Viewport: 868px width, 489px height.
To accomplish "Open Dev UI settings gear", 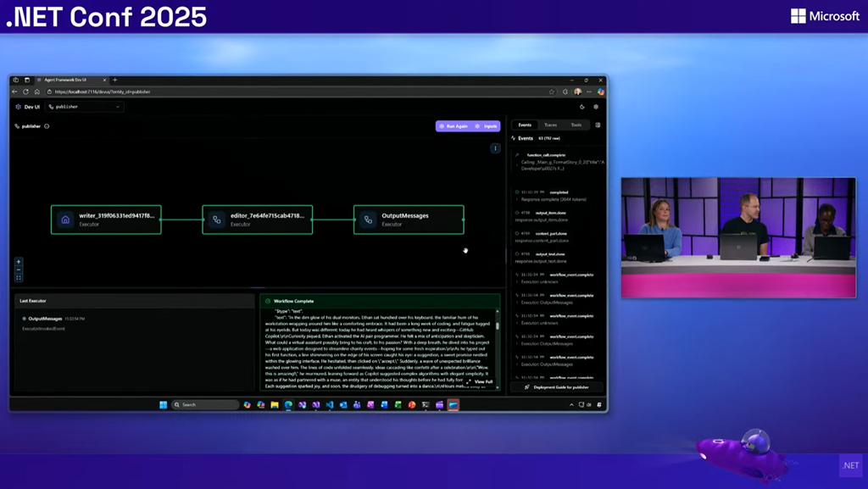I will tap(596, 107).
